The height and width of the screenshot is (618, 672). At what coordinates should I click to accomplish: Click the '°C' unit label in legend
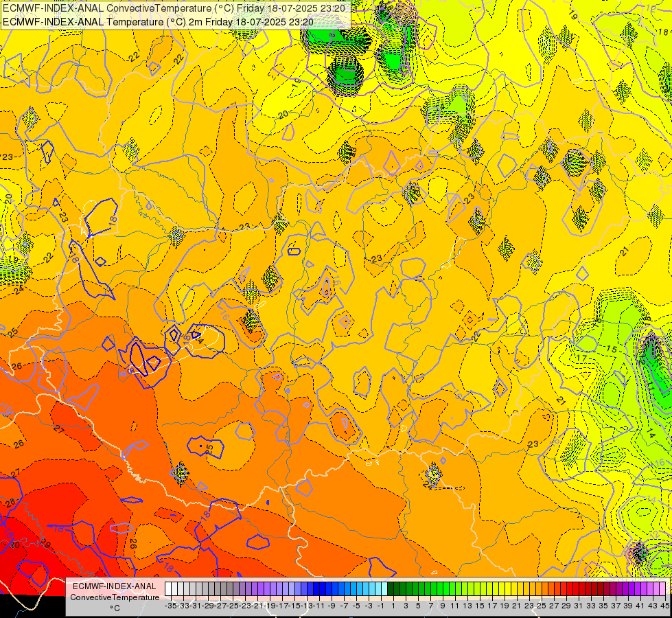(115, 608)
